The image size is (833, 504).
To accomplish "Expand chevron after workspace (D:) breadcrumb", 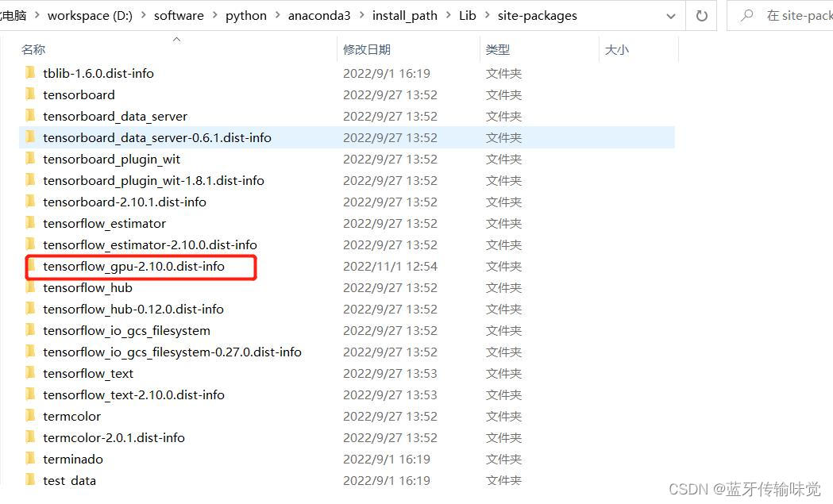I will [x=144, y=15].
